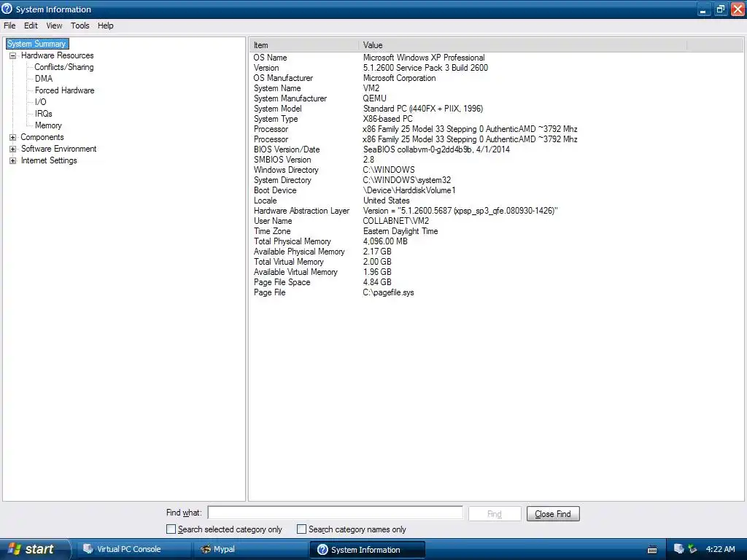This screenshot has width=747, height=560.
Task: Select Internet Settings tree item label
Action: [49, 160]
